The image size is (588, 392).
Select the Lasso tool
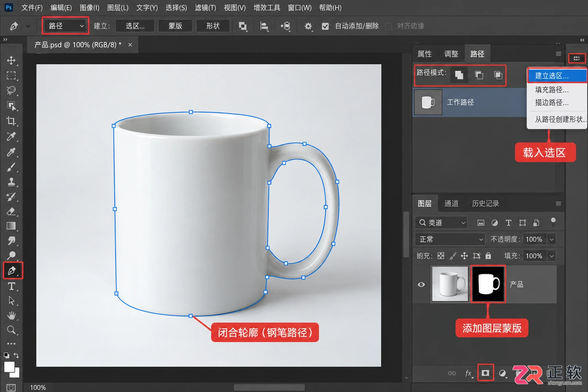(x=11, y=91)
